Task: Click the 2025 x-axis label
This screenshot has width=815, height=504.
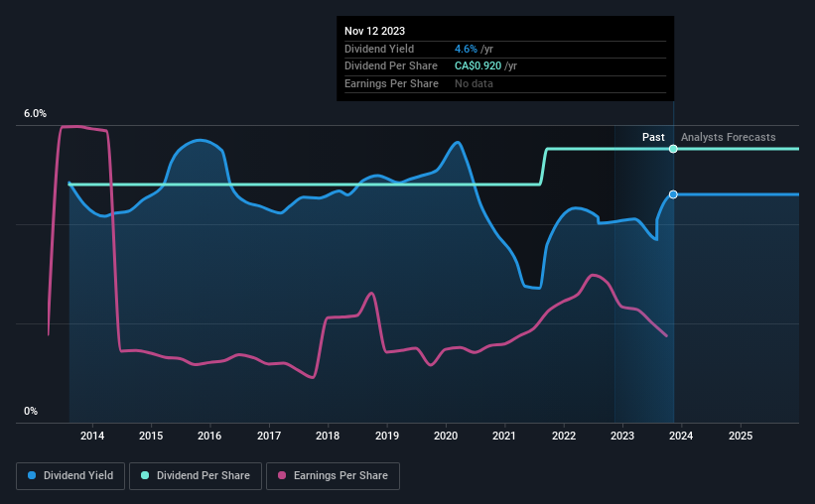Action: (741, 436)
